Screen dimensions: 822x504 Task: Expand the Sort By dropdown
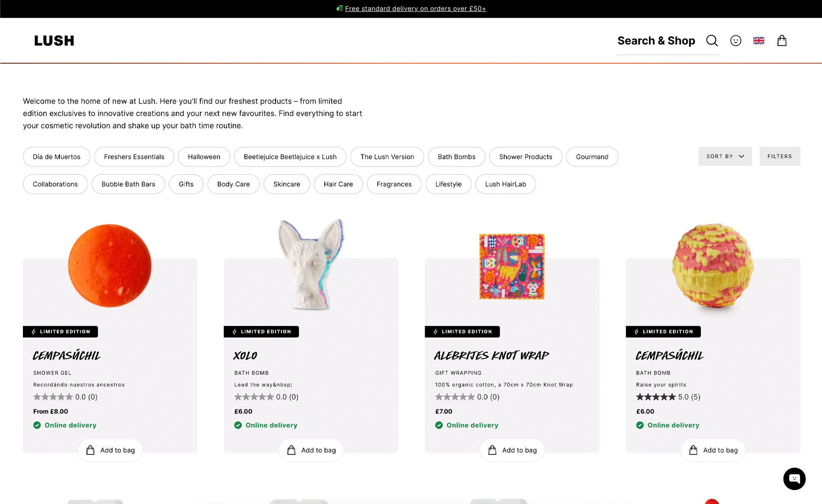(725, 157)
